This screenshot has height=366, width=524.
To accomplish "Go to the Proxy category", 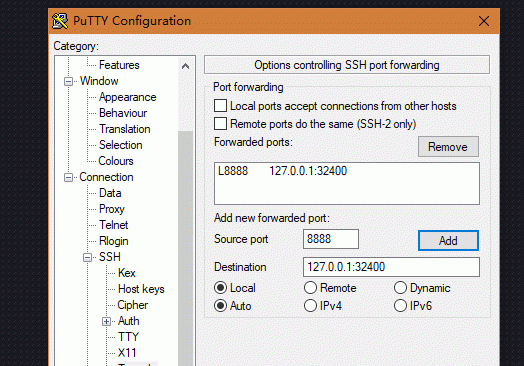I will tap(112, 209).
